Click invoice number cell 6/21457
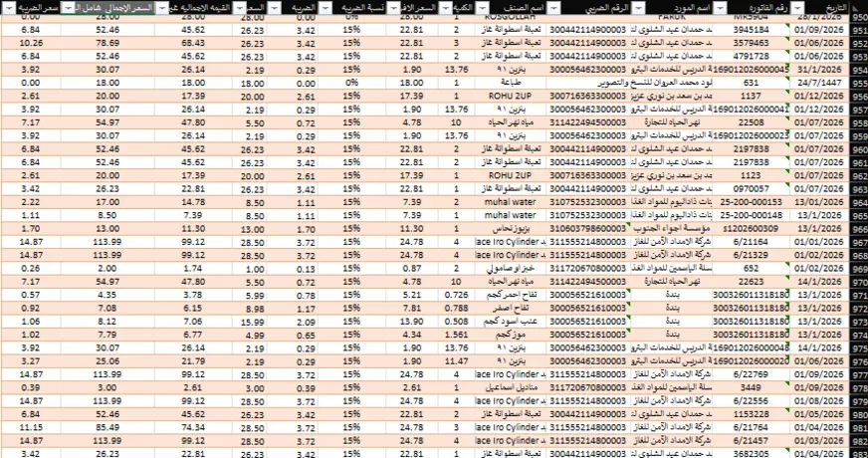The height and width of the screenshot is (458, 868). (x=752, y=441)
